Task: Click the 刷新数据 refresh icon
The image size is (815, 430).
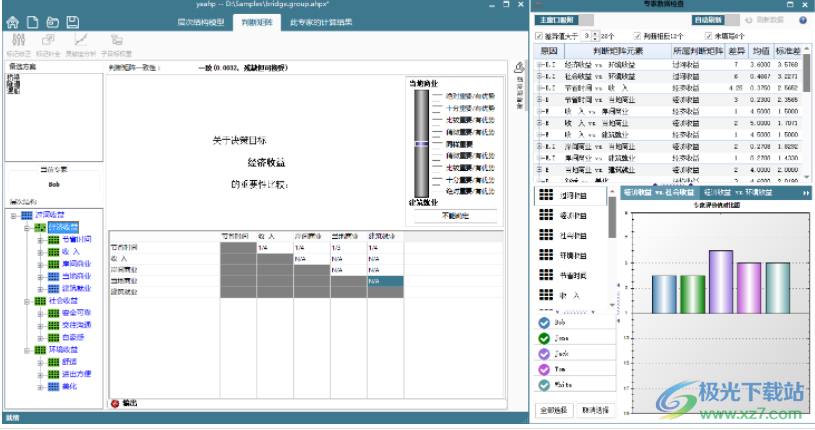Action: 748,20
